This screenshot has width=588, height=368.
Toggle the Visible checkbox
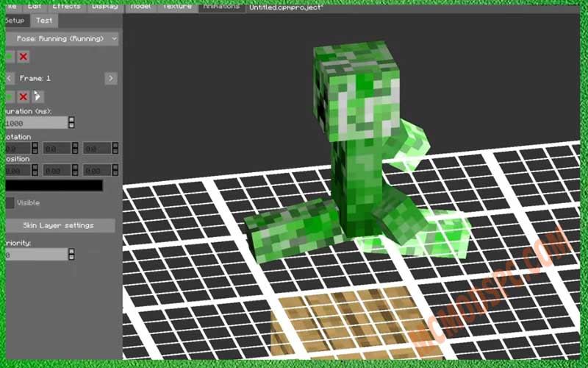[10, 203]
